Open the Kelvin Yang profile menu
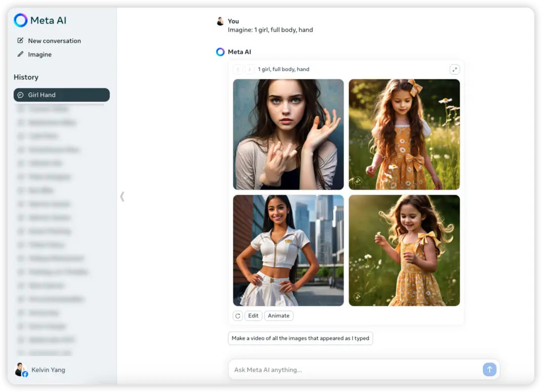 coord(40,369)
